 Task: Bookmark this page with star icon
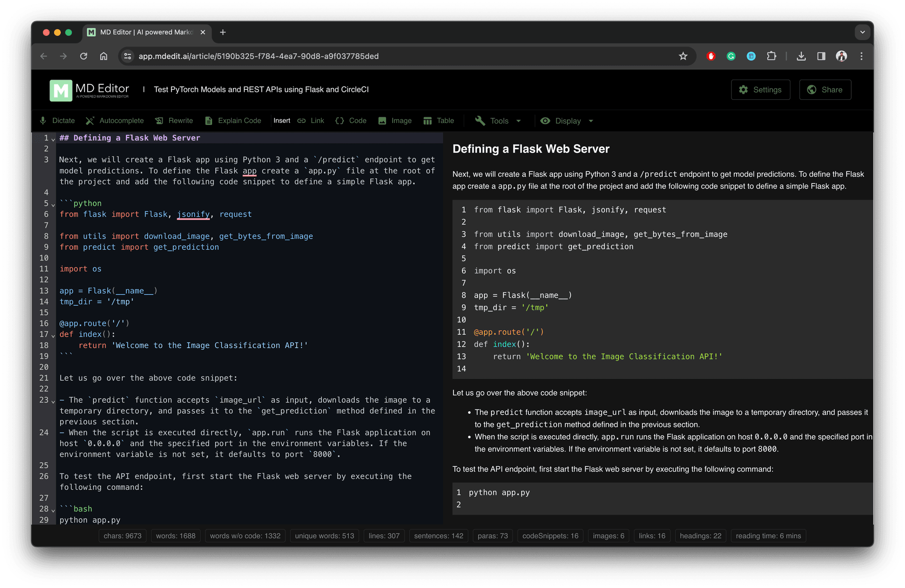point(683,56)
